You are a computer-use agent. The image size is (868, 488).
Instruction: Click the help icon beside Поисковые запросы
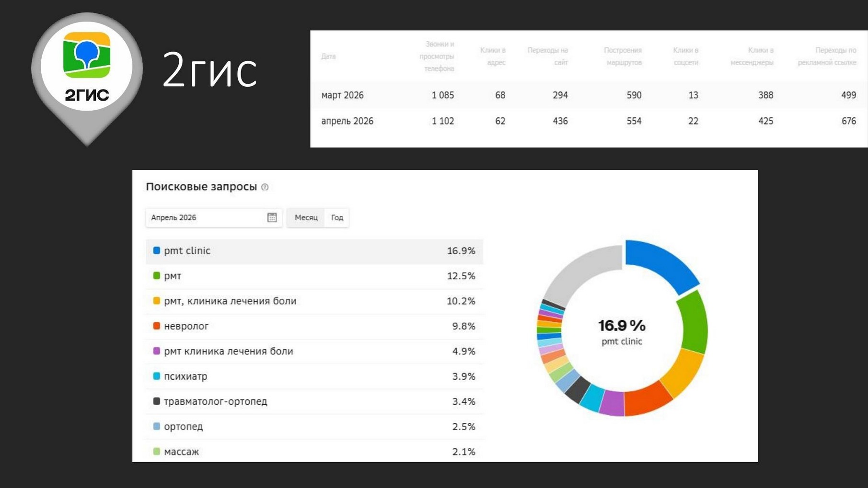[265, 187]
